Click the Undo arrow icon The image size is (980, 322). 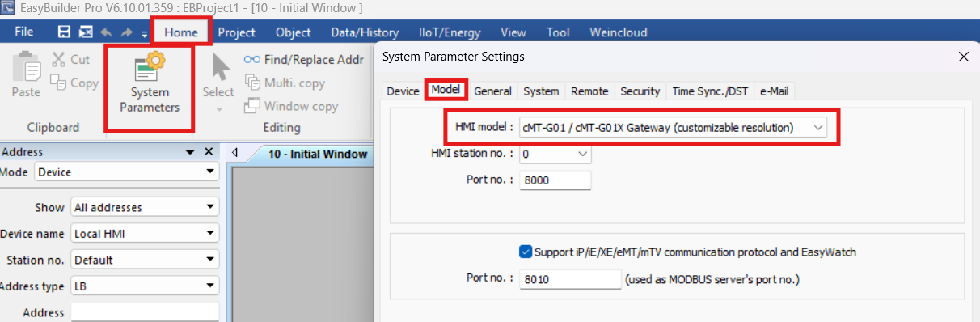point(107,32)
